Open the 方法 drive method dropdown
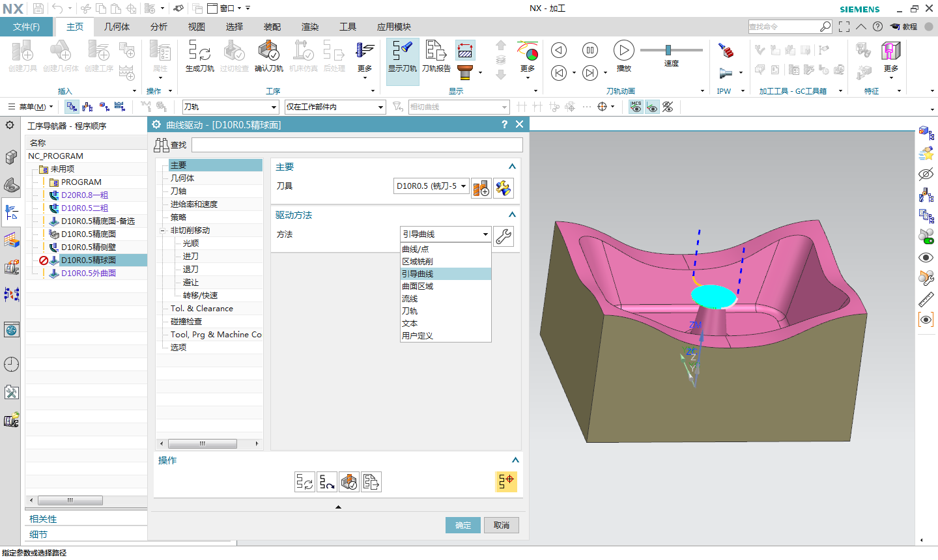Viewport: 938px width, 560px height. [446, 234]
